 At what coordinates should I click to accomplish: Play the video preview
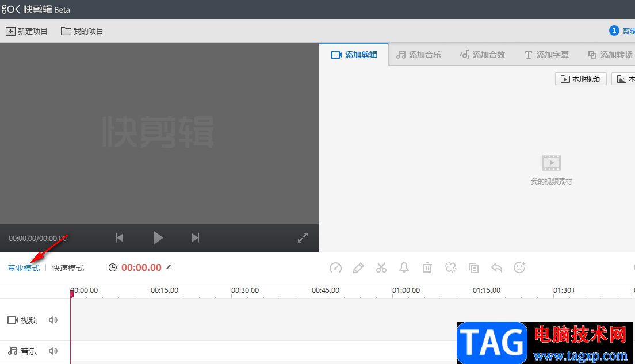click(158, 237)
